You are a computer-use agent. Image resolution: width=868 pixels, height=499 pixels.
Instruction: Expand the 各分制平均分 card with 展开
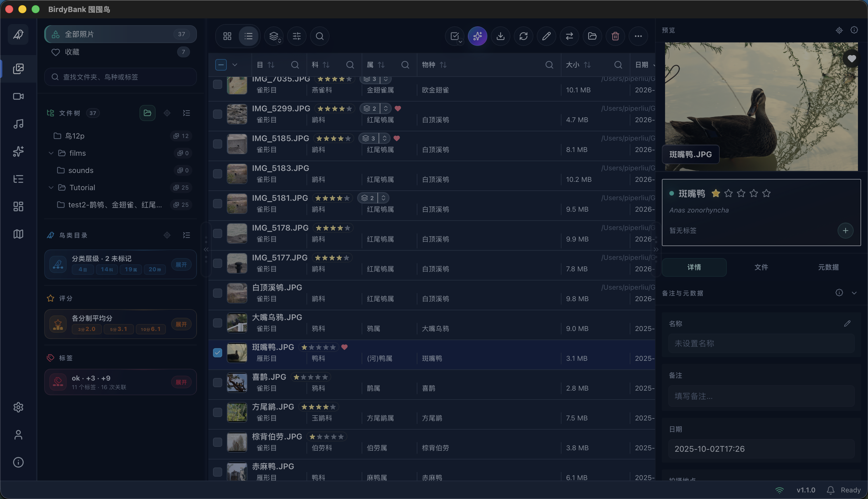pyautogui.click(x=181, y=324)
